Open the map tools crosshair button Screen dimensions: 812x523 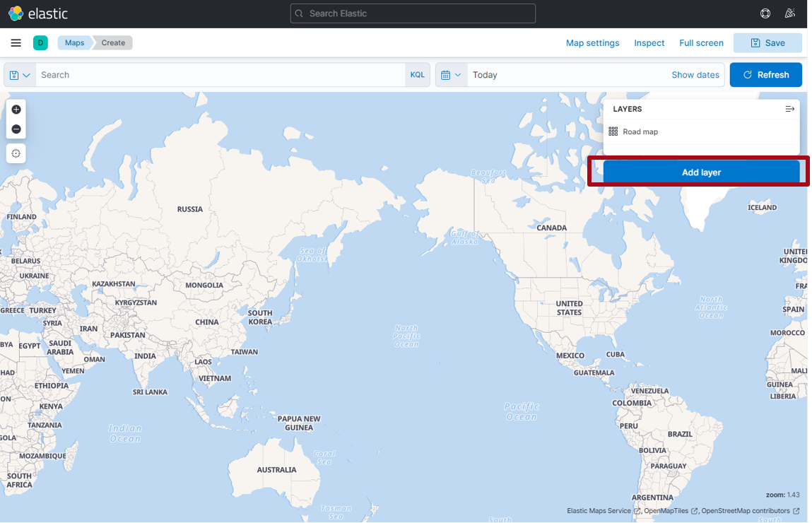[16, 153]
